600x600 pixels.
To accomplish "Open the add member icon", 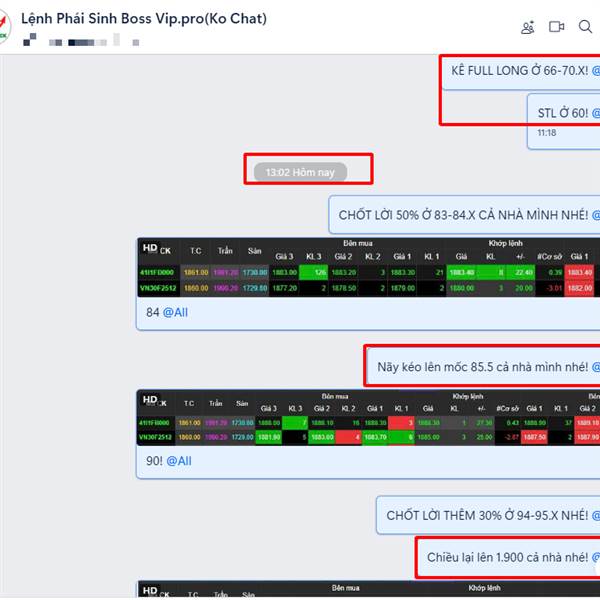I will point(528,27).
